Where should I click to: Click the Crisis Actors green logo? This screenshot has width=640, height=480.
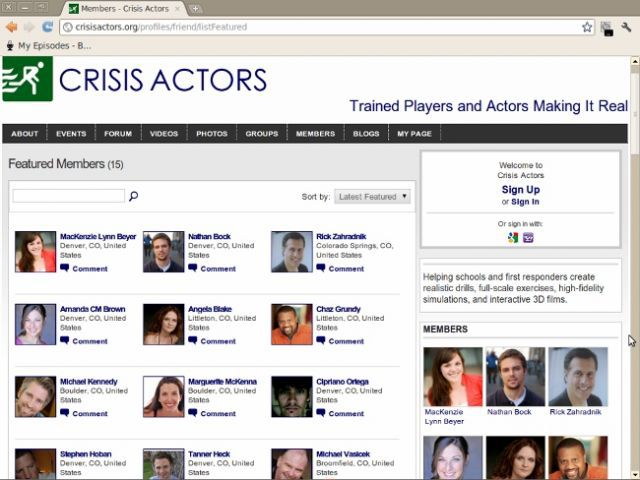(x=27, y=79)
